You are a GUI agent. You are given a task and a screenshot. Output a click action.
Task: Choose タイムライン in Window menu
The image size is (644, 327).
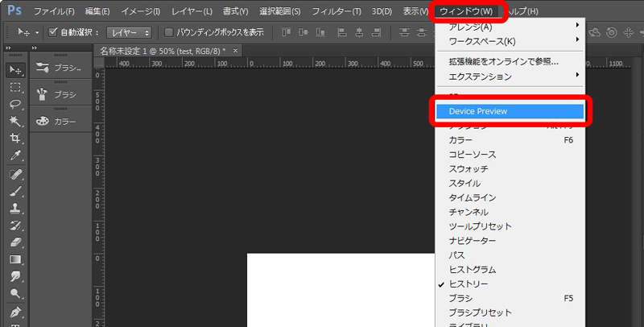(x=510, y=197)
